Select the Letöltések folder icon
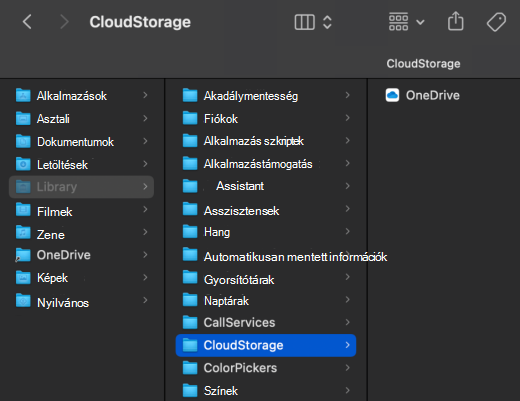Screen dimensions: 520x401 click(x=23, y=164)
